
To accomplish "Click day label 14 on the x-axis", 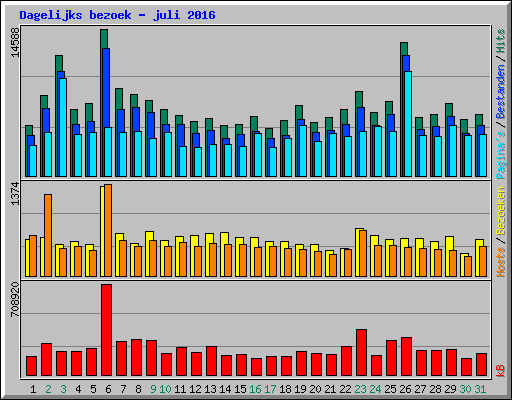I will pyautogui.click(x=225, y=389).
